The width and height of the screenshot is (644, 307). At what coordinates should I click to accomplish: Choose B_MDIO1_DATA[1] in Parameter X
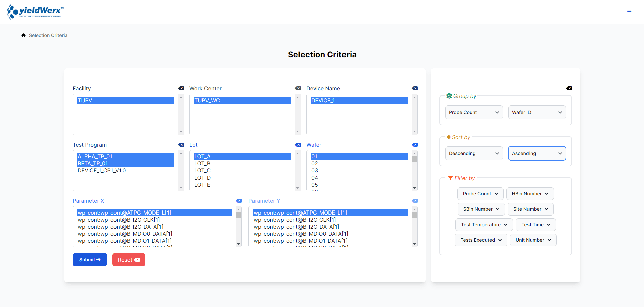[x=154, y=241]
